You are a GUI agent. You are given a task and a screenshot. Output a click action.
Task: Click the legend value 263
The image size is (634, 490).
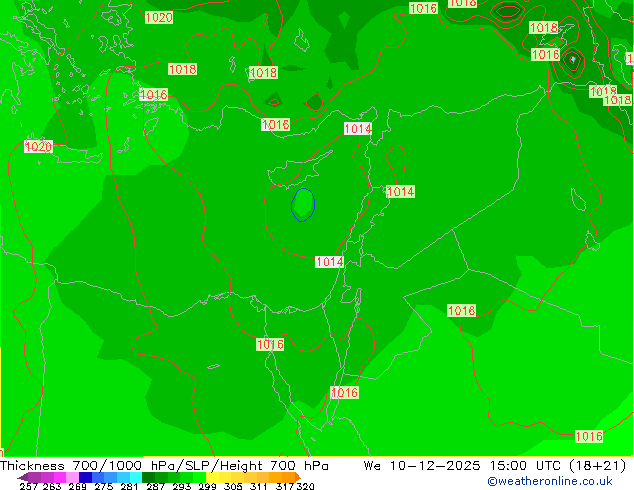coord(52,486)
